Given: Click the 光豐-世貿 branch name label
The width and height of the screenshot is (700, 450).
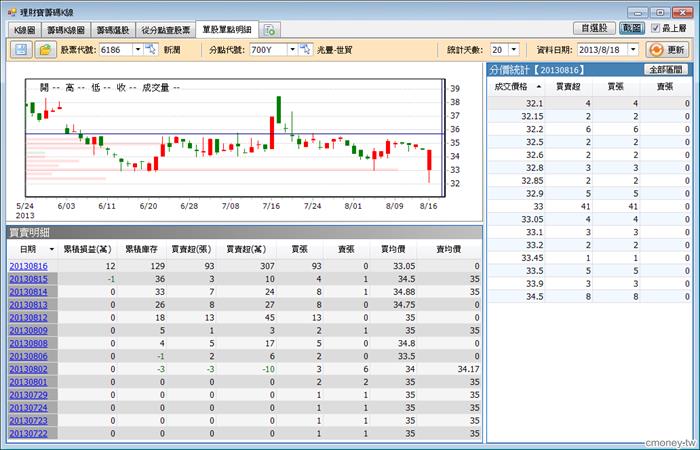Looking at the screenshot, I should (x=335, y=50).
